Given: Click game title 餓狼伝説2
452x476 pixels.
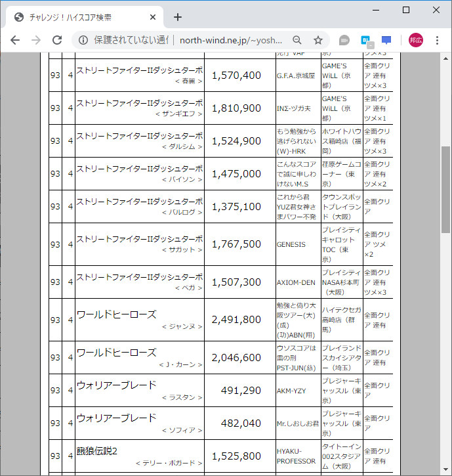Looking at the screenshot, I should (97, 451).
